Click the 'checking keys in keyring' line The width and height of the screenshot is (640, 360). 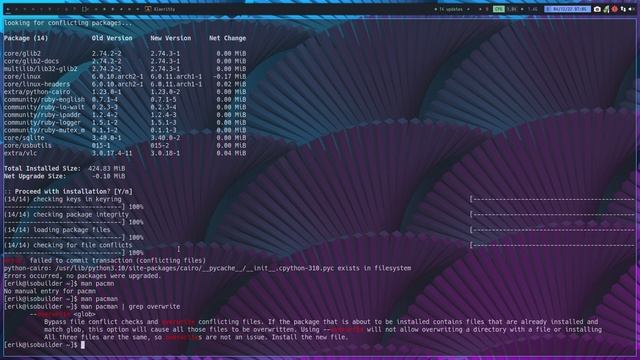62,199
